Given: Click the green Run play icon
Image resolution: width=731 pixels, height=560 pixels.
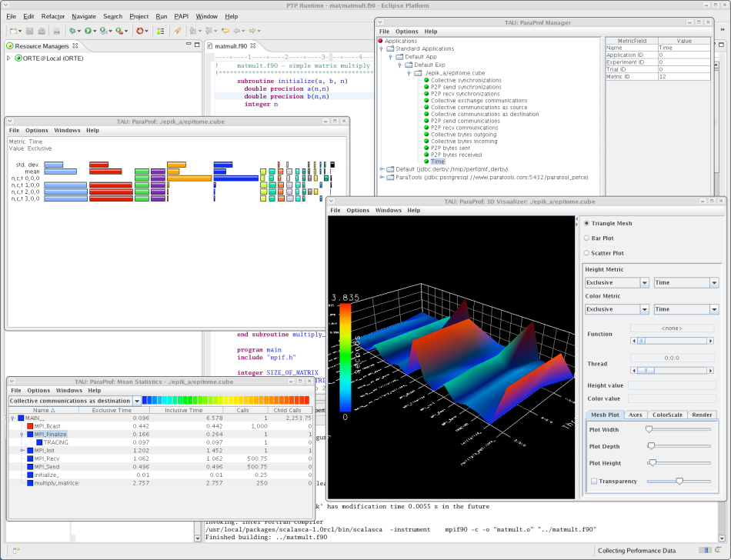Looking at the screenshot, I should click(x=88, y=31).
